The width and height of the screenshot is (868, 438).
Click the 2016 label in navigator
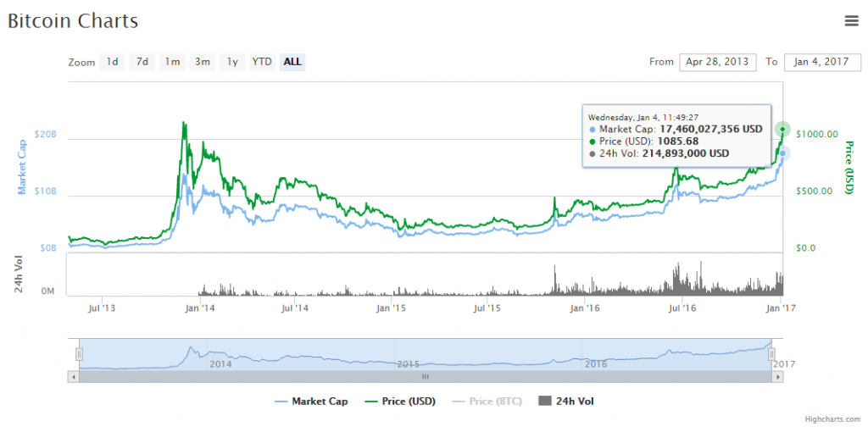tap(596, 364)
